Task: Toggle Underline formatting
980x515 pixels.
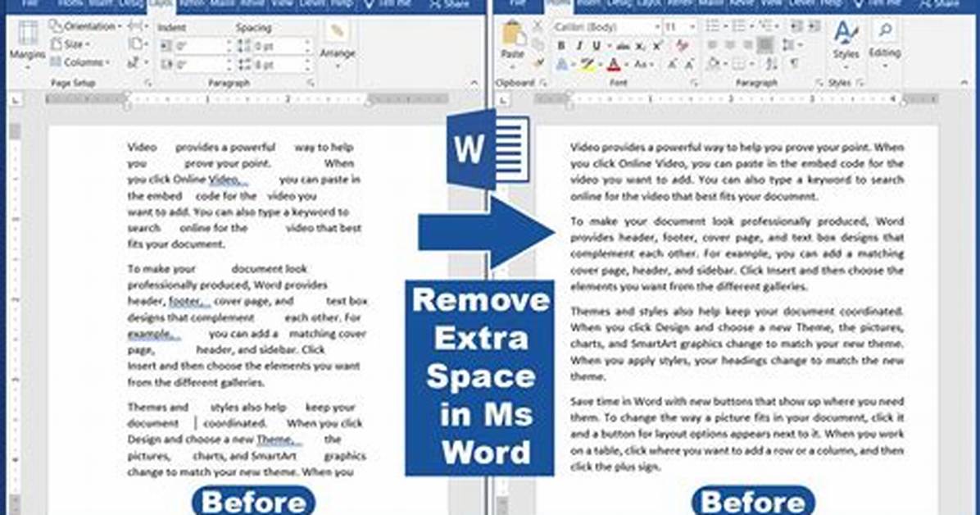Action: (598, 46)
